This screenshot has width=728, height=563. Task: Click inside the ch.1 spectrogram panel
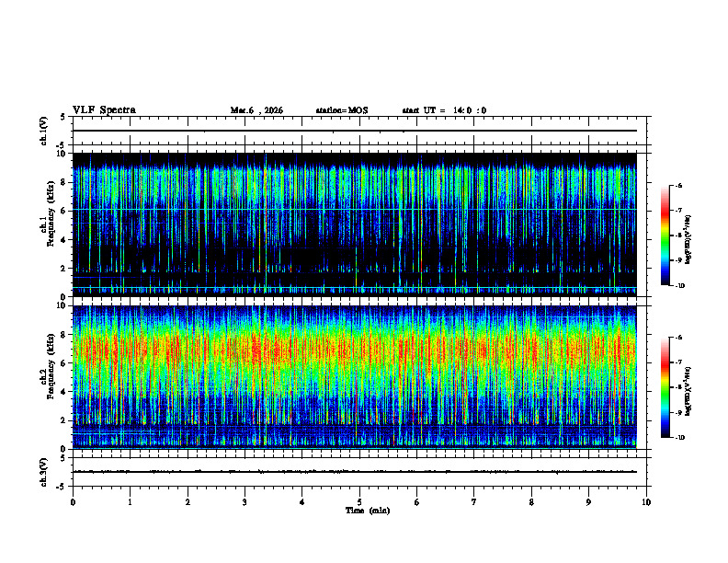[x=355, y=224]
